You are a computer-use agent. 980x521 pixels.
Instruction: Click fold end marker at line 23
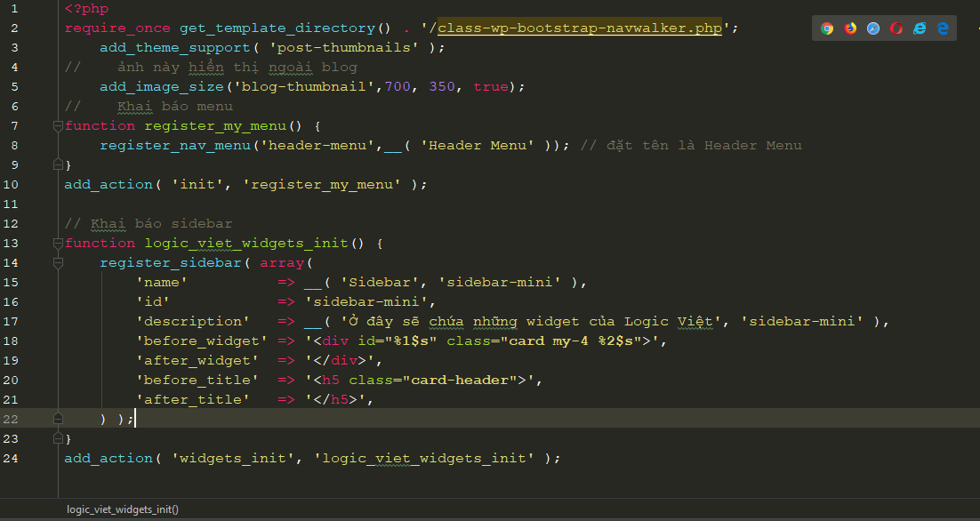58,438
